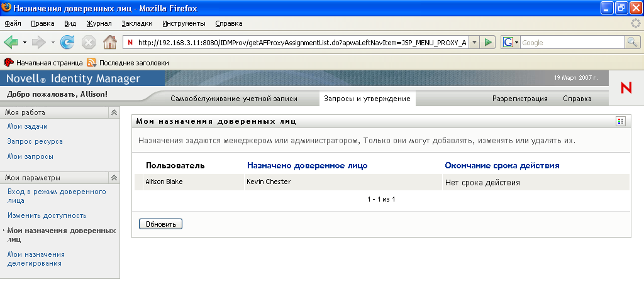The width and height of the screenshot is (644, 282).
Task: Open the Закладки menu
Action: click(x=137, y=23)
